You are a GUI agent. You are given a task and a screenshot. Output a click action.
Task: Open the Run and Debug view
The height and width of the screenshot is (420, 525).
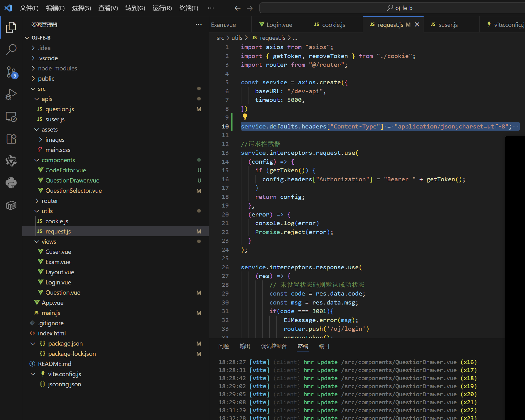11,94
